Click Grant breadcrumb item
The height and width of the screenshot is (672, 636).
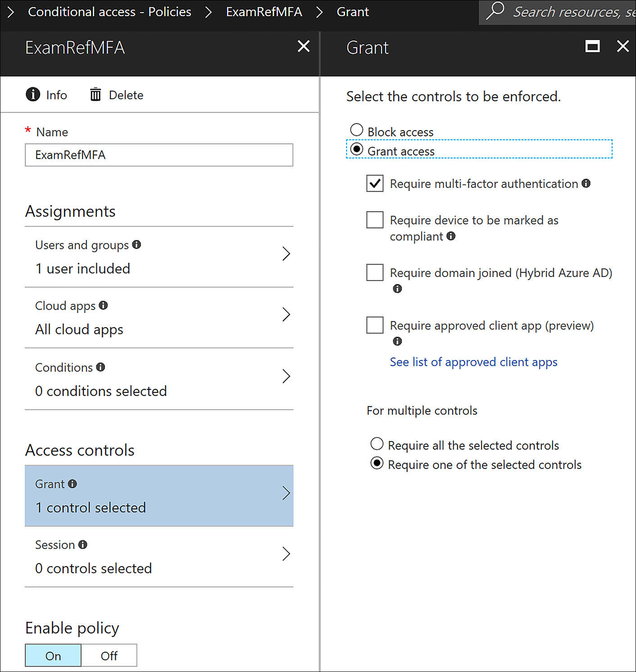[353, 12]
